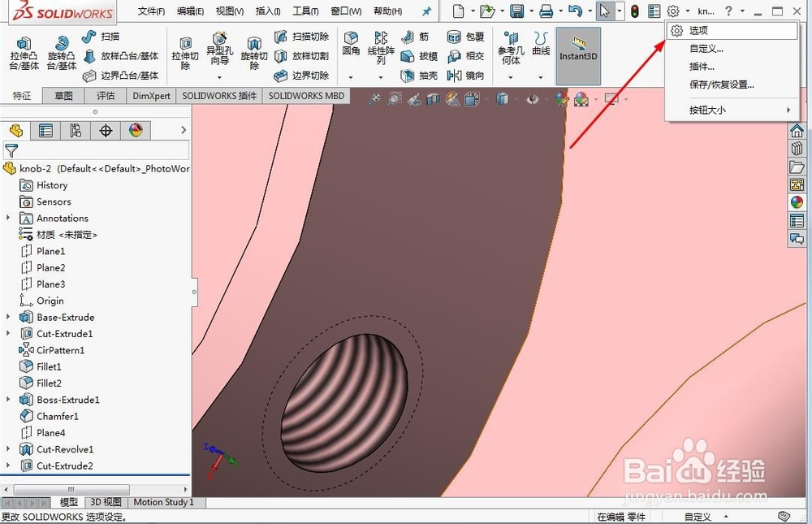Switch to the Motion Study 1 tab

[x=164, y=502]
